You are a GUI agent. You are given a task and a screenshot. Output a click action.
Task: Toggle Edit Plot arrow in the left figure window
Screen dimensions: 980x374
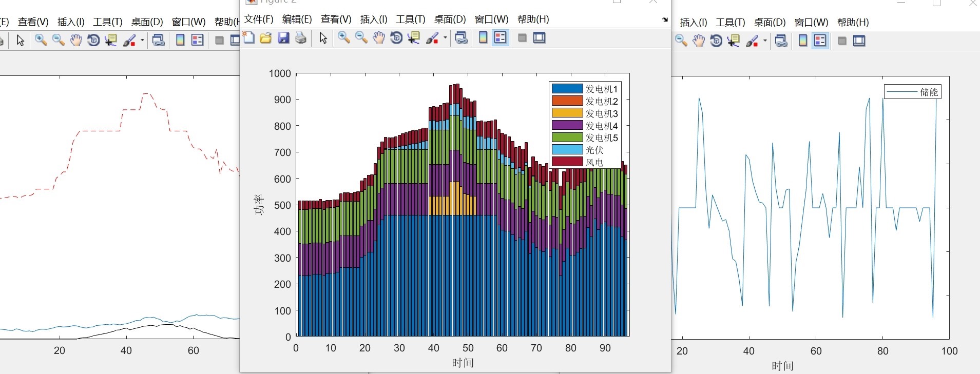[20, 40]
